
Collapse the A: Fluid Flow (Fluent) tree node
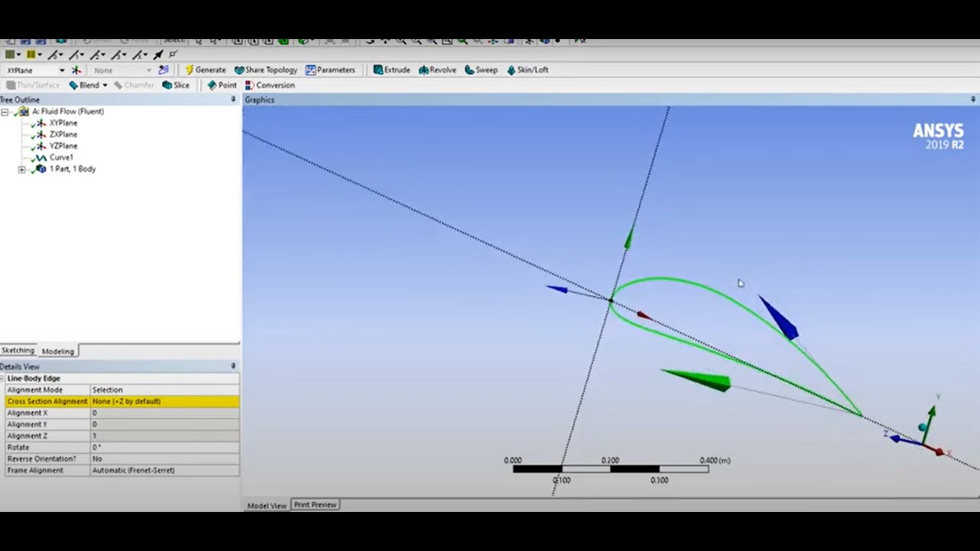point(5,112)
